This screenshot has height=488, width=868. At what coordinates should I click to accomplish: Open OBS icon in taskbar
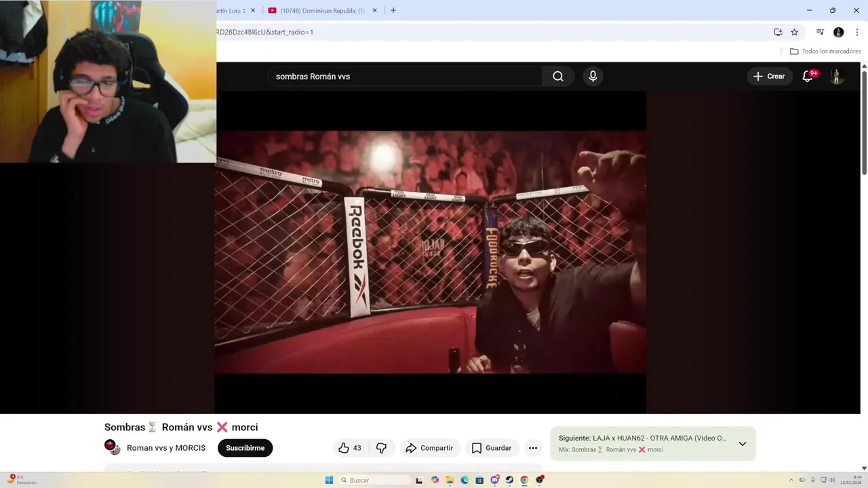tap(540, 480)
